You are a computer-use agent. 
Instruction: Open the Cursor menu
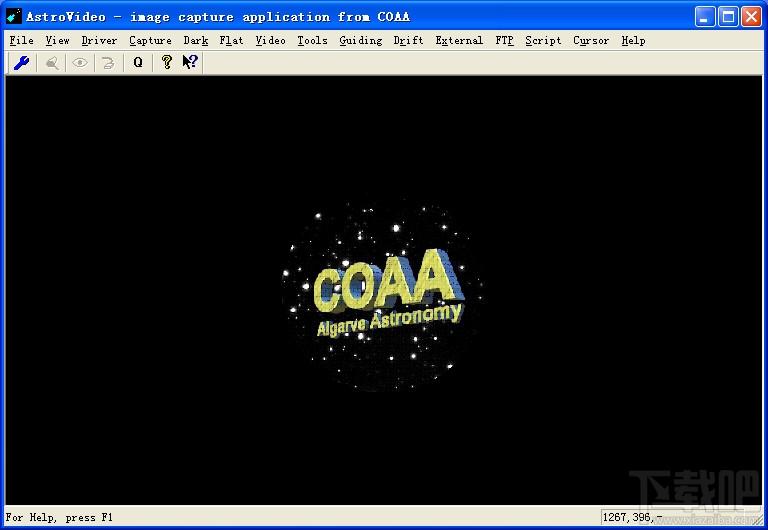point(591,41)
